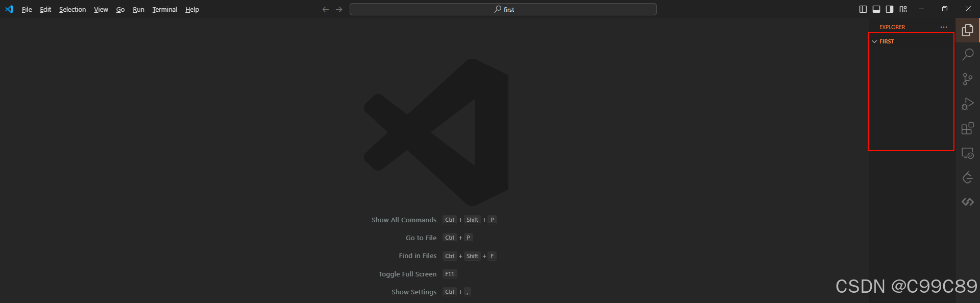Collapse the FIRST folder section

click(x=874, y=41)
